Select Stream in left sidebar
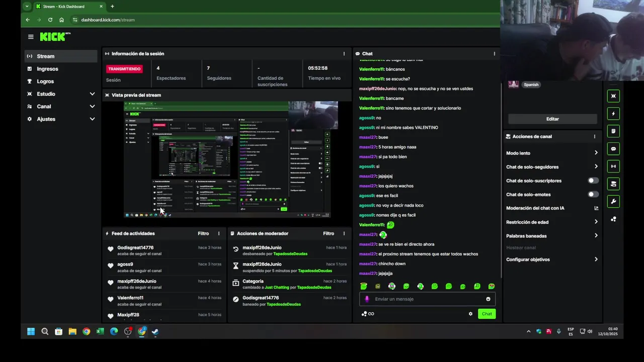644x362 pixels. click(61, 56)
